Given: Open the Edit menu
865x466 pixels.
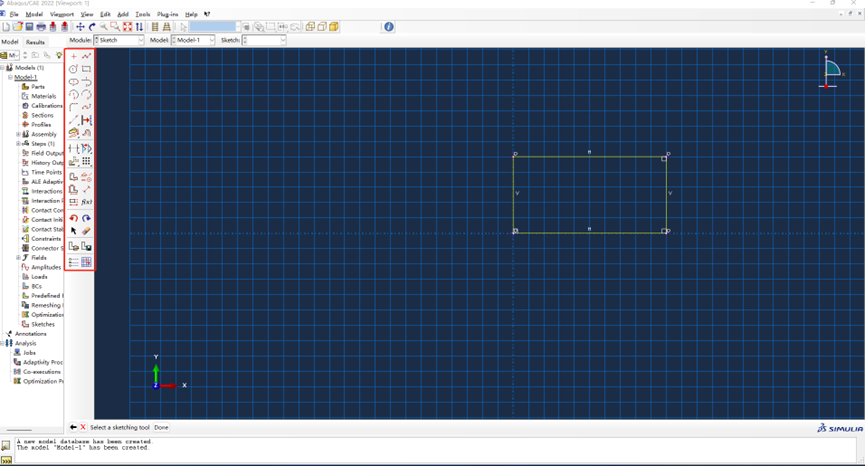Looking at the screenshot, I should click(x=105, y=14).
